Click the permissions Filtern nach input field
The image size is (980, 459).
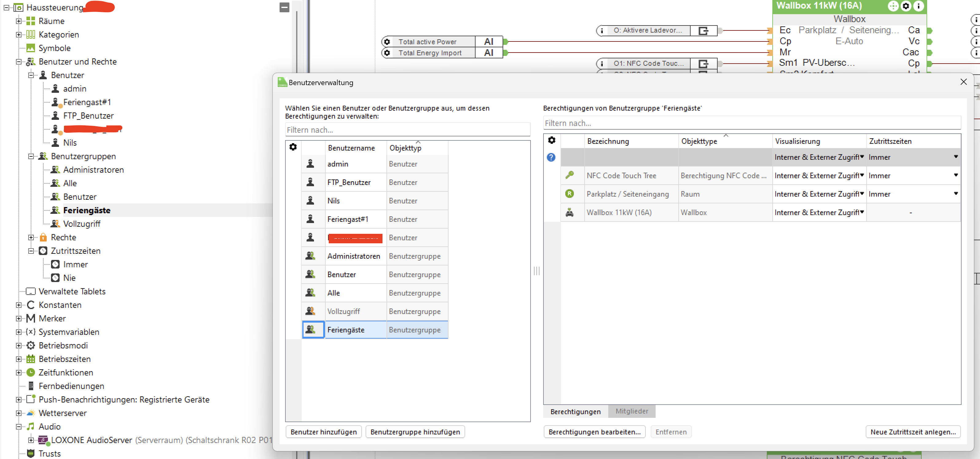click(x=751, y=123)
